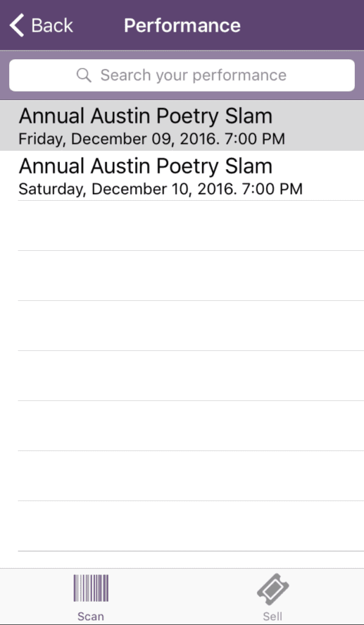Image resolution: width=364 pixels, height=625 pixels.
Task: Click the "Back" text label
Action: (x=52, y=26)
